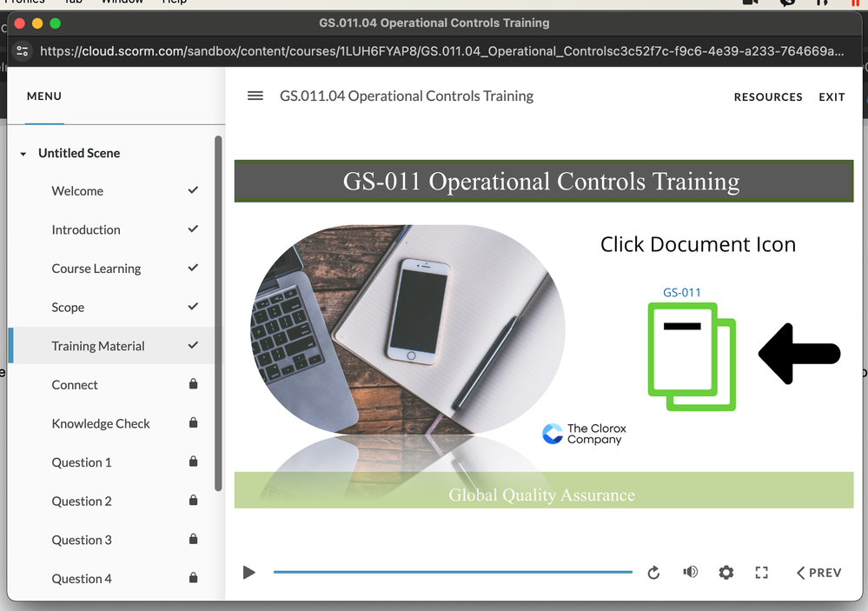This screenshot has width=868, height=611.
Task: Click the lock icon beside Connect
Action: 193,383
